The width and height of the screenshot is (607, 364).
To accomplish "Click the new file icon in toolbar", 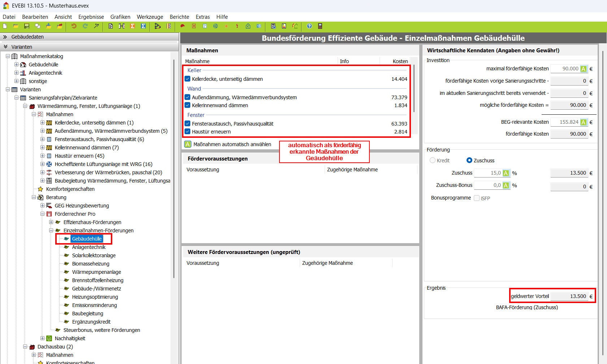I will 5,26.
